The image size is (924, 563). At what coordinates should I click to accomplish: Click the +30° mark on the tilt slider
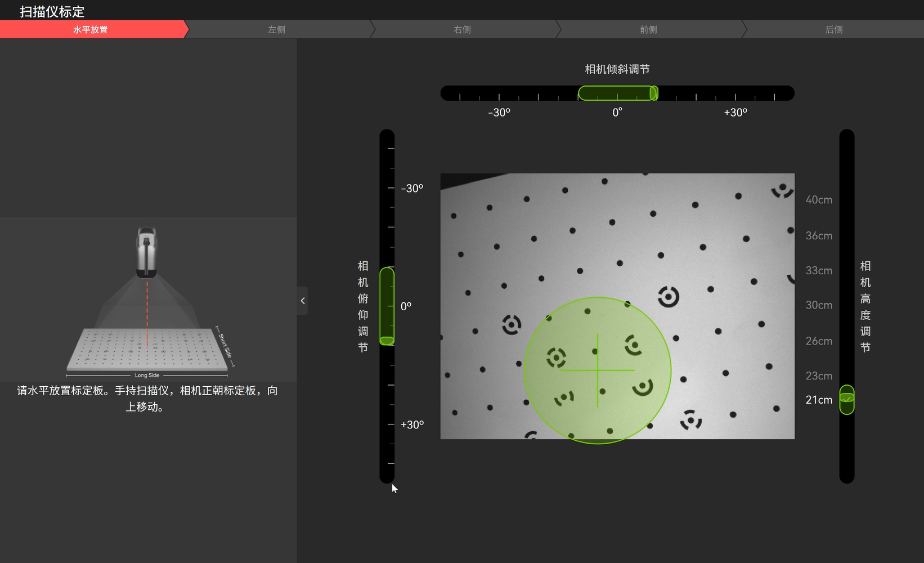click(x=735, y=113)
